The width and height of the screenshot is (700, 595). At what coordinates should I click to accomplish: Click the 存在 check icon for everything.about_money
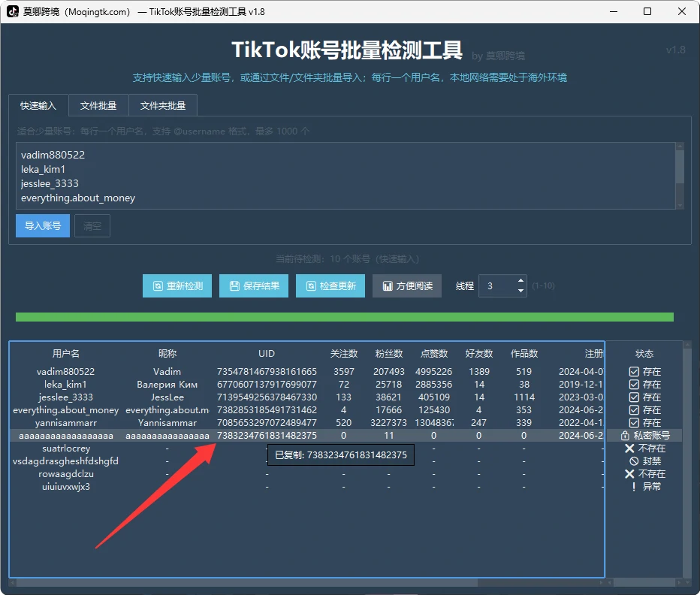634,410
